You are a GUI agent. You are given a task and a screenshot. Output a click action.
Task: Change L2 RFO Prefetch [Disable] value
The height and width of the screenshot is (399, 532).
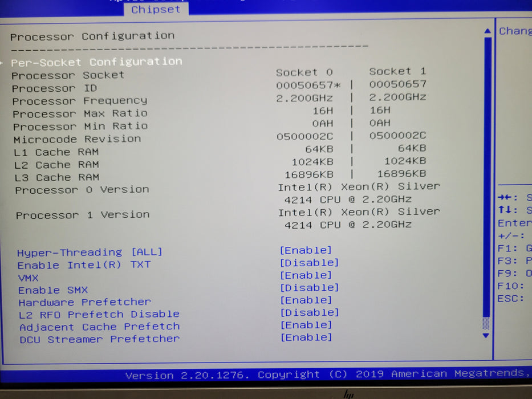point(310,312)
